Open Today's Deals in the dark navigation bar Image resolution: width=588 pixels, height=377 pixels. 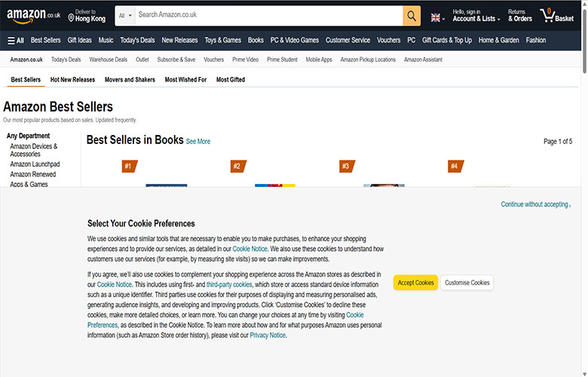point(137,40)
